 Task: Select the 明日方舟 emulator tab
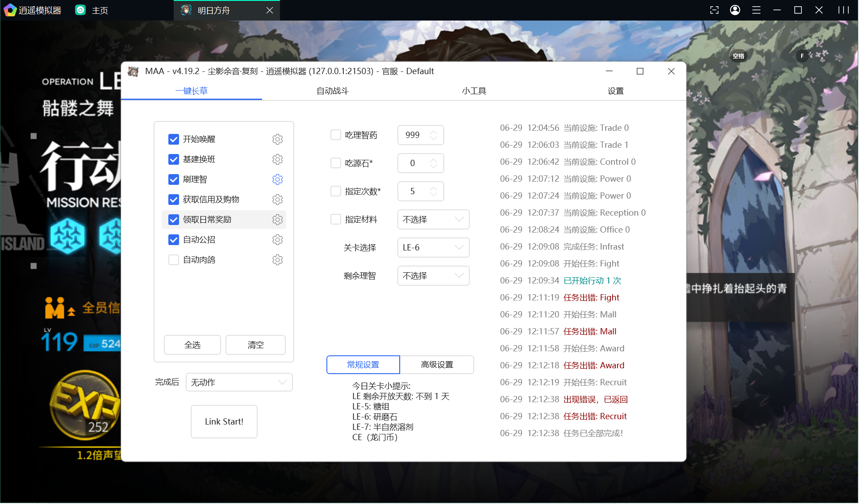point(214,10)
